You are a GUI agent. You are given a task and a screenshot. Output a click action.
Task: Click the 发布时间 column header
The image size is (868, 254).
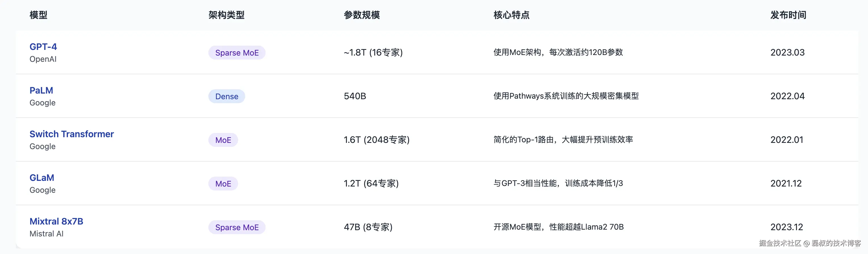coord(788,15)
